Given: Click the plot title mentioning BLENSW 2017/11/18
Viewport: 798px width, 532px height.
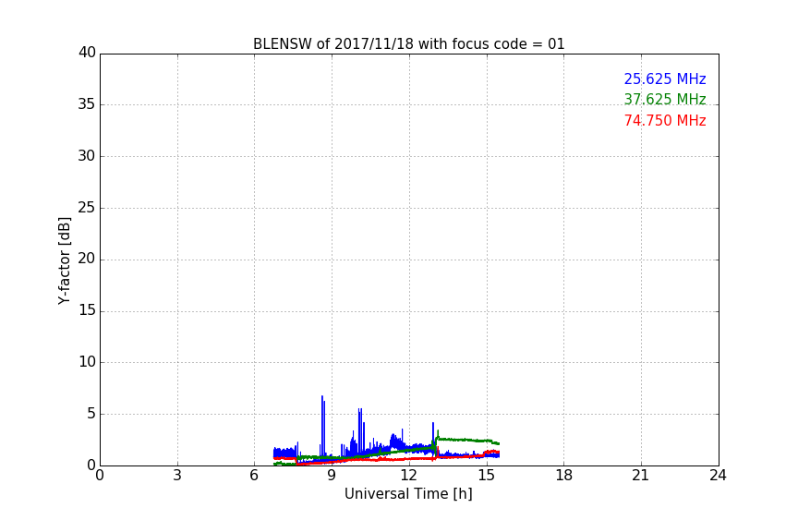Looking at the screenshot, I should 408,43.
